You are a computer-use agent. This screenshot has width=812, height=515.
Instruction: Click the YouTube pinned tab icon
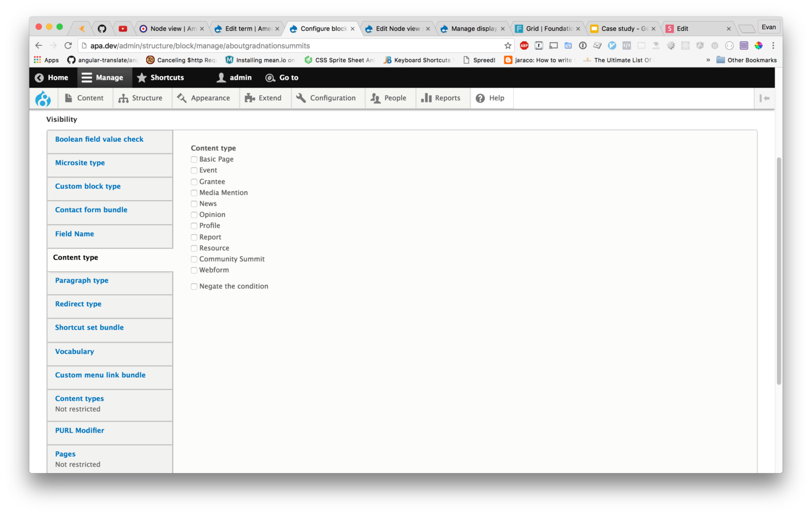pyautogui.click(x=123, y=28)
